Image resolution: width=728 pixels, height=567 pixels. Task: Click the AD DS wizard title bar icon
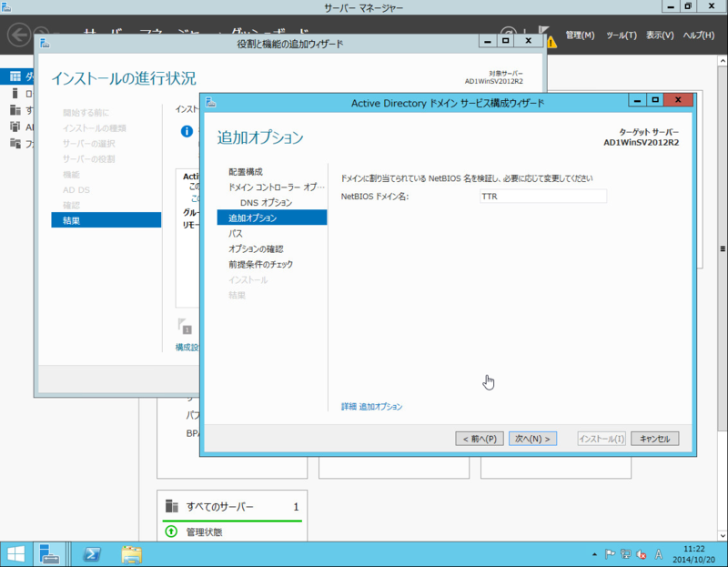click(x=211, y=102)
